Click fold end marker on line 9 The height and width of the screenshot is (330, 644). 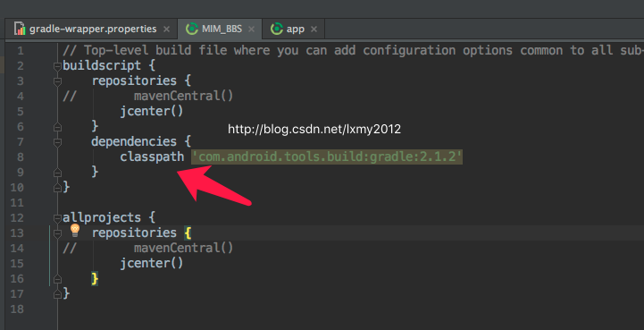(x=57, y=172)
